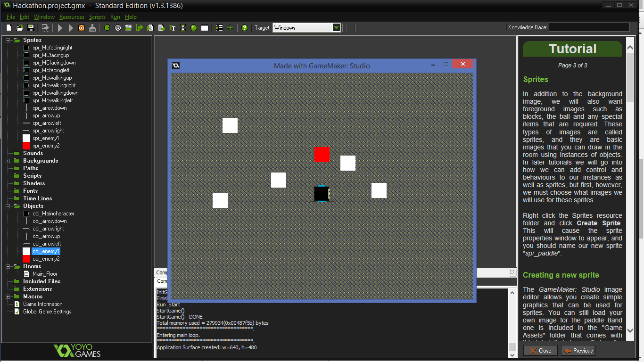
Task: Expand the Macros folder
Action: [x=8, y=296]
